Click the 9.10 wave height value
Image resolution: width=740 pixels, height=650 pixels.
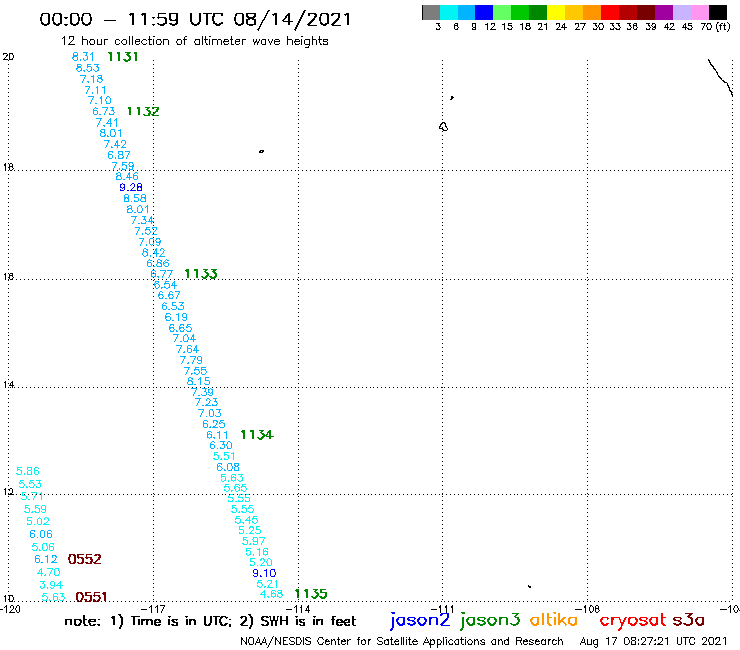(264, 573)
